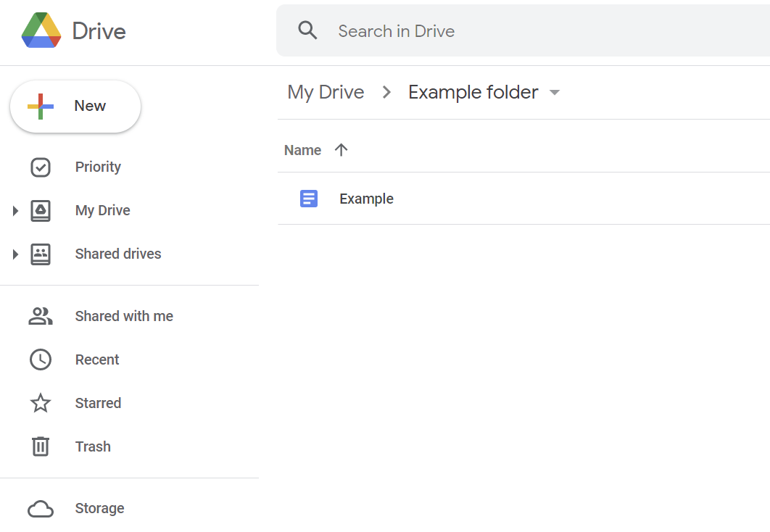Click the Shared drives sidebar icon
This screenshot has width=770, height=532.
(41, 254)
